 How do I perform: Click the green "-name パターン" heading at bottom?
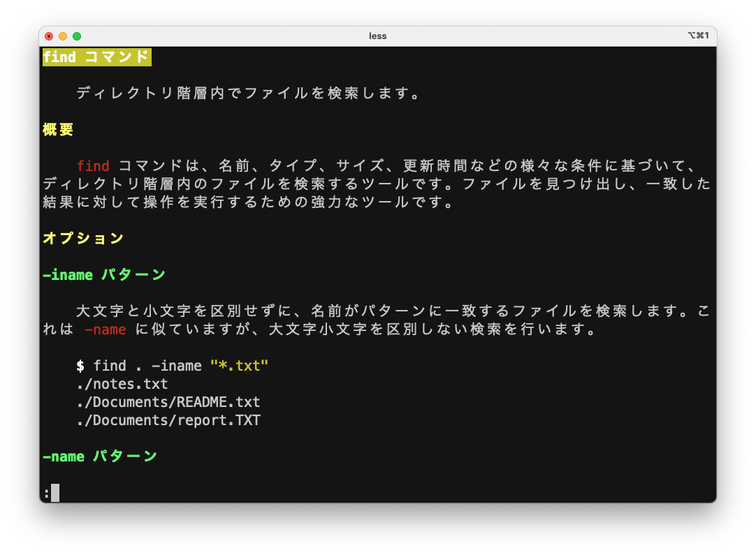pyautogui.click(x=100, y=457)
